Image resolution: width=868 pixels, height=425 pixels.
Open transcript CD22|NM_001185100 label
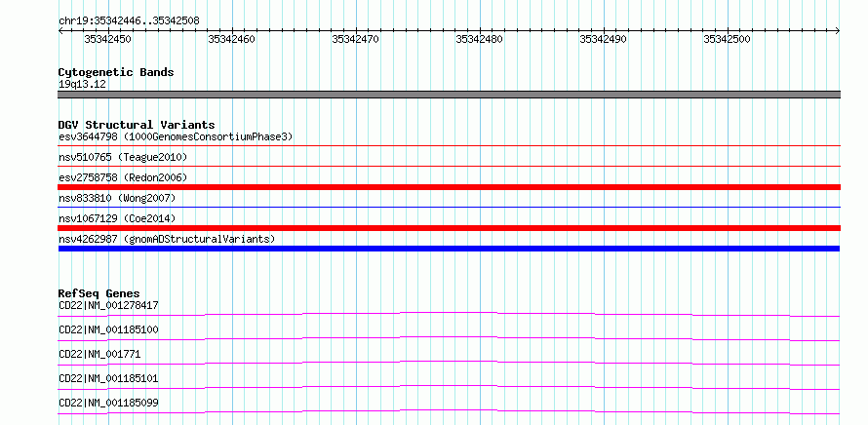click(x=108, y=329)
